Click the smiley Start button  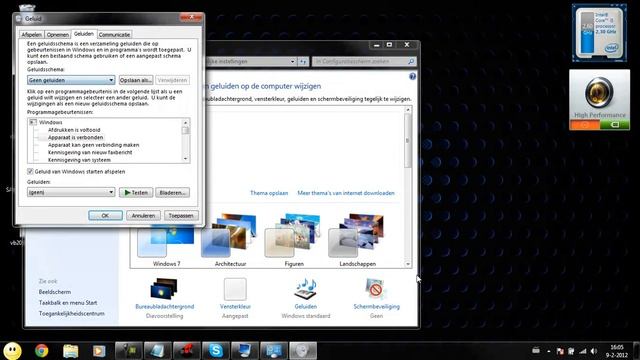click(x=12, y=351)
